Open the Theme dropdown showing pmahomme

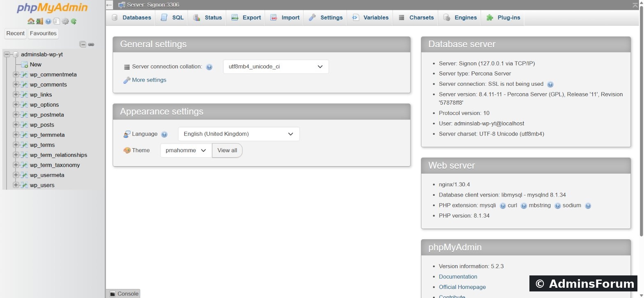point(186,150)
